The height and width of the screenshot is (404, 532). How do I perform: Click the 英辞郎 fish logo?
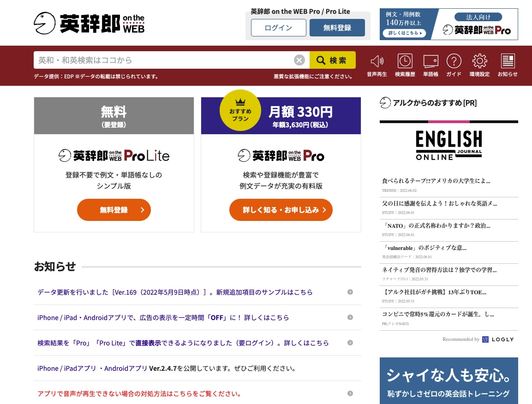pyautogui.click(x=45, y=23)
